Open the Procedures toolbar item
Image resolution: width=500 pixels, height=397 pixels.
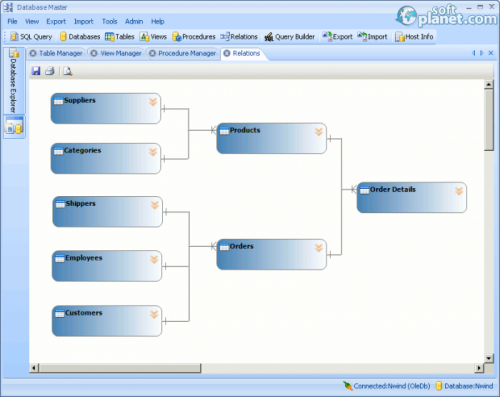(194, 37)
